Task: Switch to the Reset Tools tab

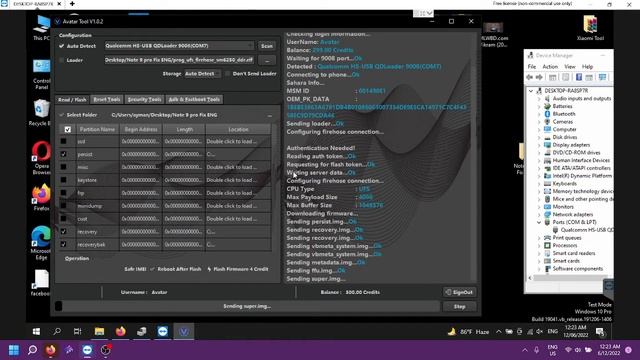Action: coord(107,100)
